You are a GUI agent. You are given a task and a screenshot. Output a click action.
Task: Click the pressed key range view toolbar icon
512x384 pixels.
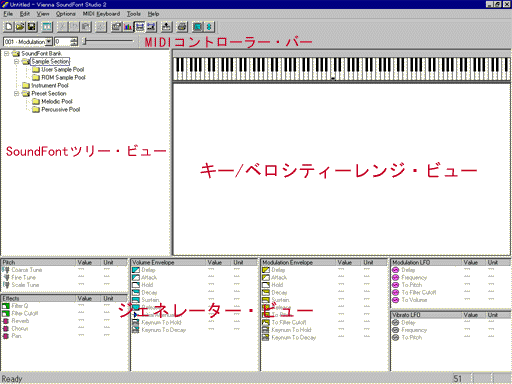(140, 27)
